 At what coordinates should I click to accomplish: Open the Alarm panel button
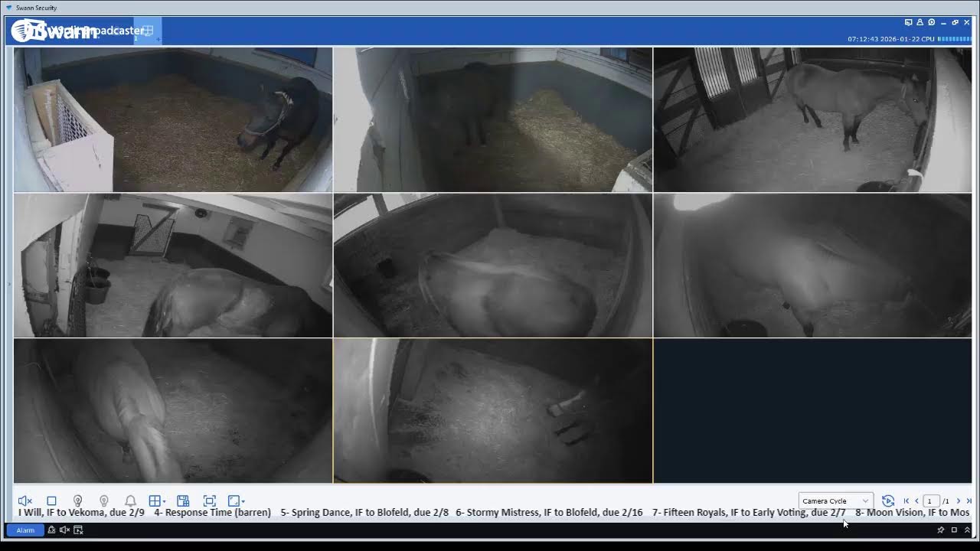[x=25, y=530]
